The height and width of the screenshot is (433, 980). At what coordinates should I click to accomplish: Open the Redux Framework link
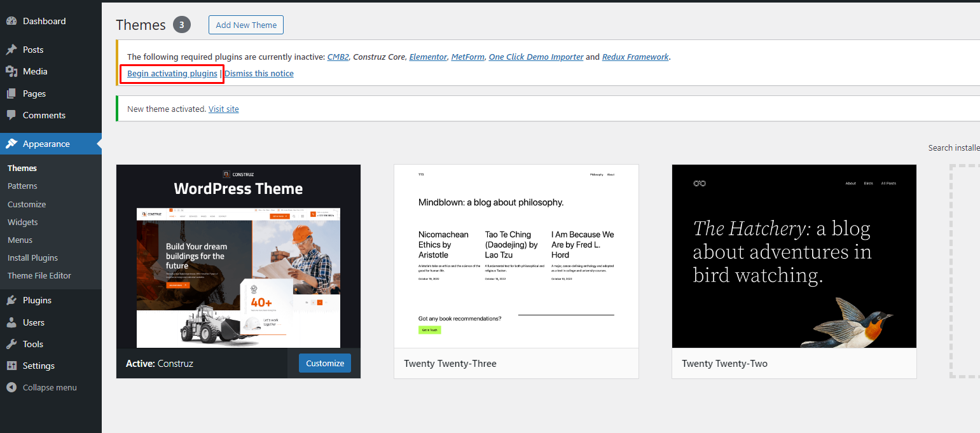coord(635,57)
